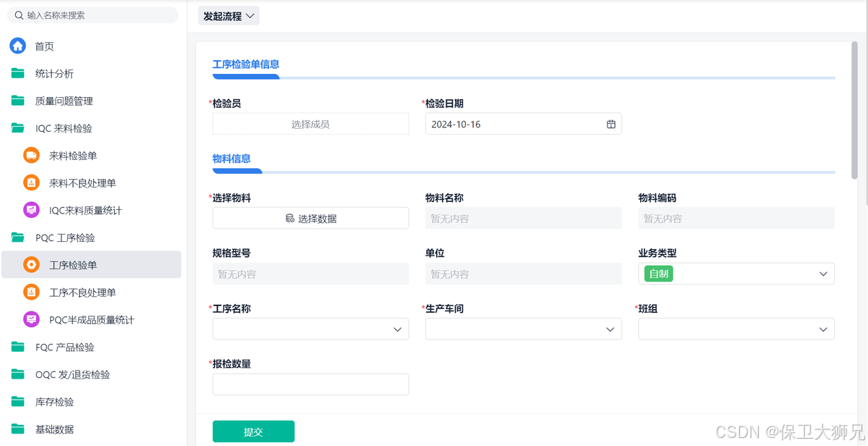
Task: Click the 物料名称 field showing 暂无内容
Action: tap(524, 219)
